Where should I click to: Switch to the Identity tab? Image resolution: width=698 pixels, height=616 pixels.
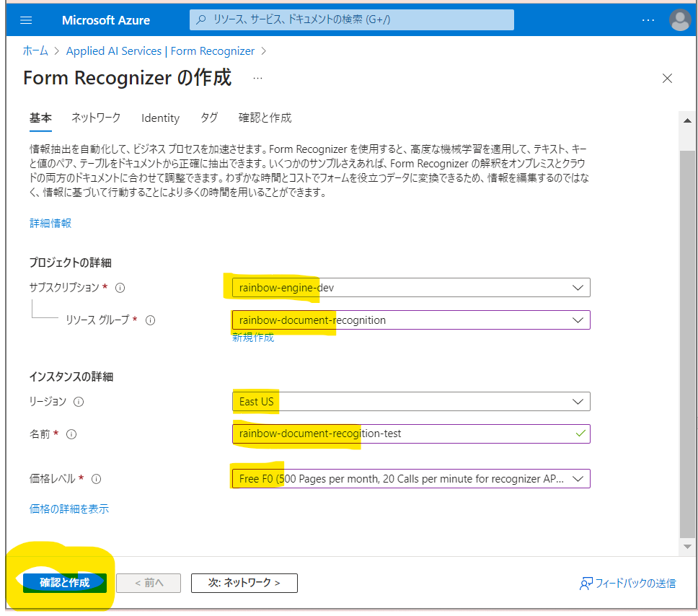160,118
